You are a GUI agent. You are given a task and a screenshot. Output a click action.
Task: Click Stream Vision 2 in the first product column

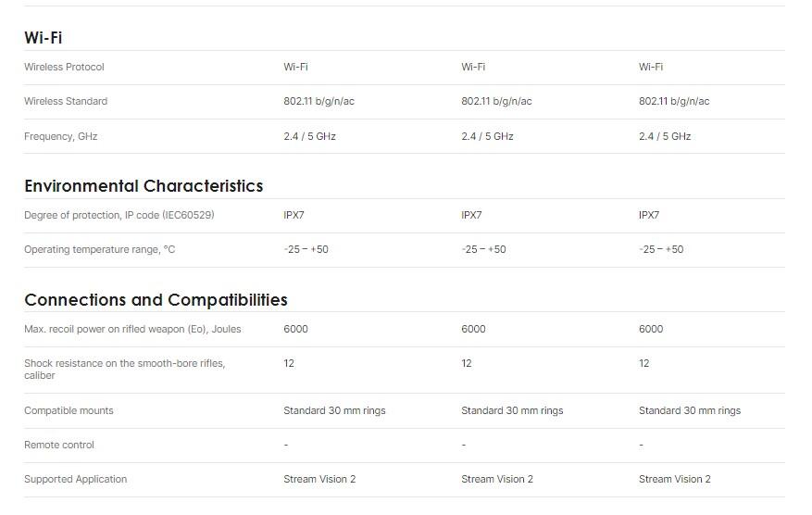coord(319,479)
